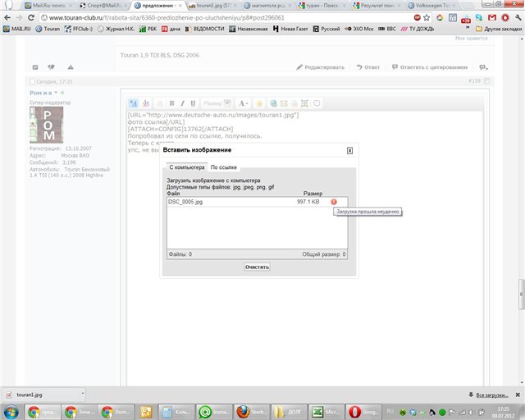Click the RU language indicator in tray
Screen dimensions: 525x420
click(390, 411)
